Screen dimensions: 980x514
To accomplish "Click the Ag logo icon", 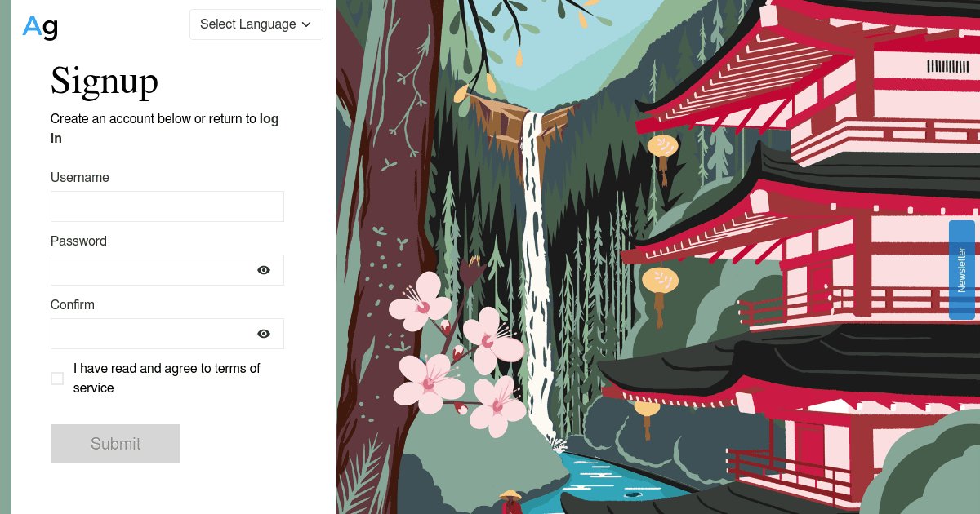I will point(40,27).
